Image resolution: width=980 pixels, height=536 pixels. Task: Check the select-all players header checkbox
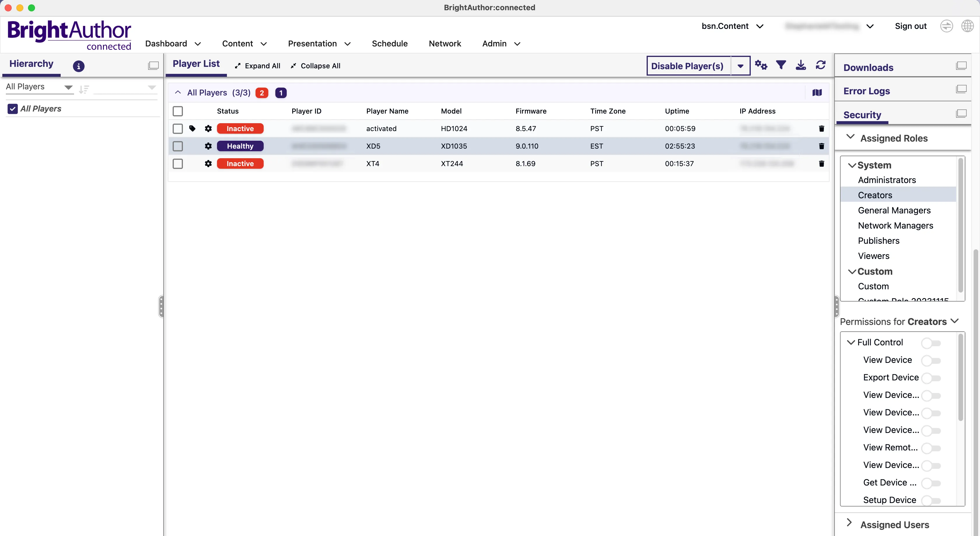pos(178,111)
